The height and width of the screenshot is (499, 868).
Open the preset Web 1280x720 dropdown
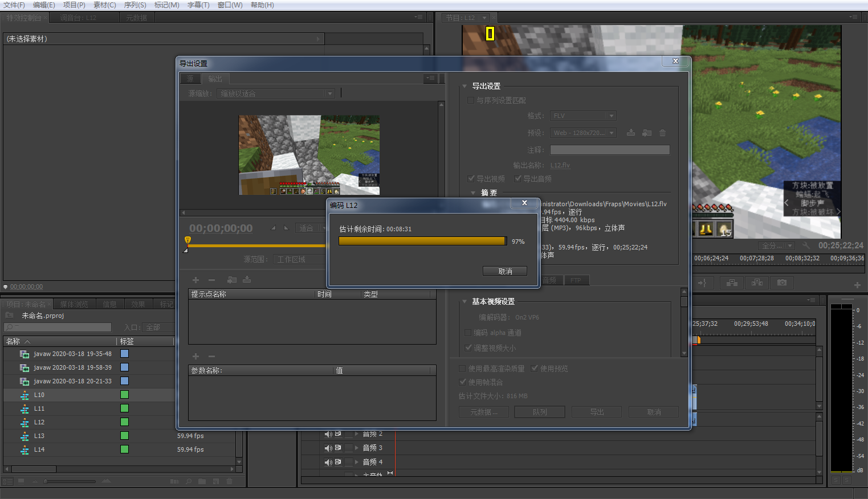pyautogui.click(x=583, y=133)
